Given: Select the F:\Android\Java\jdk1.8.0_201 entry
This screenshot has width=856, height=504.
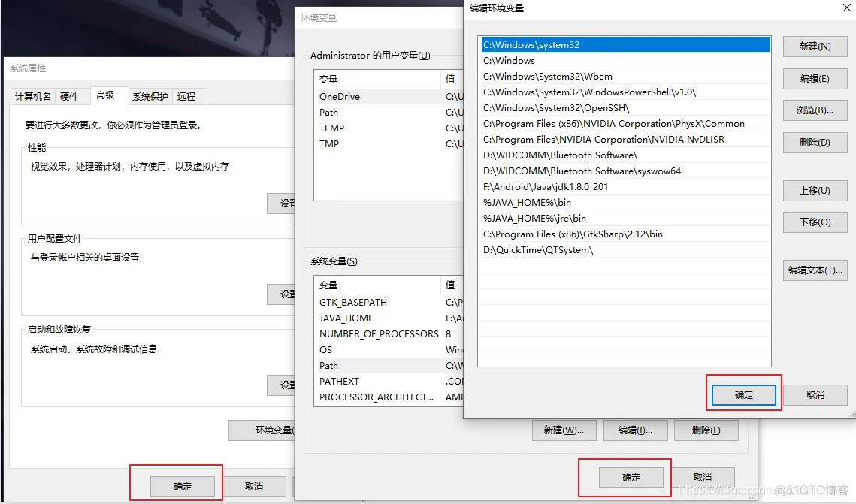Looking at the screenshot, I should pyautogui.click(x=625, y=186).
